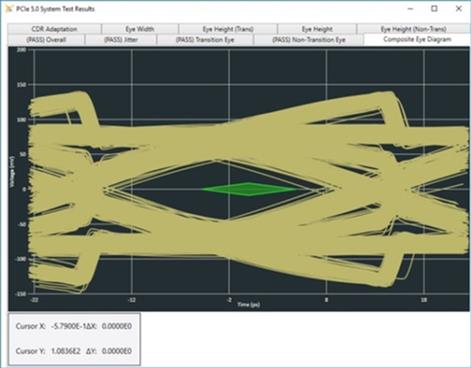Click the 18 time axis tick label
Image resolution: width=471 pixels, height=368 pixels.
(424, 300)
